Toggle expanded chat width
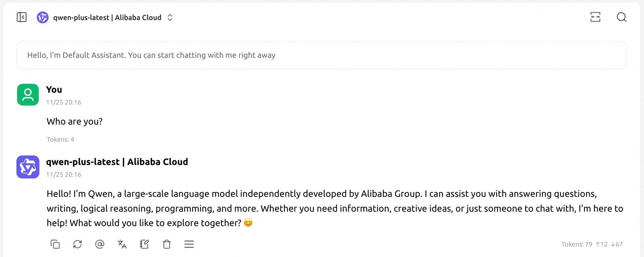The image size is (644, 257). click(x=596, y=17)
